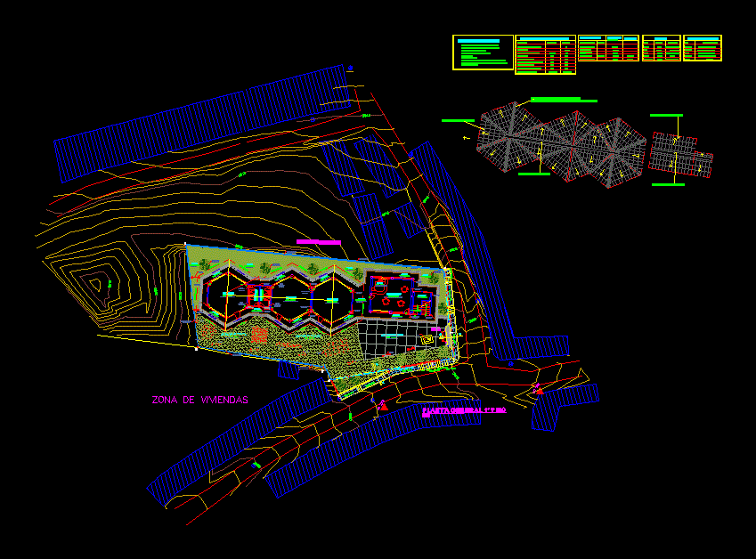Select the green title above the hexagonal roof plan

[x=557, y=100]
